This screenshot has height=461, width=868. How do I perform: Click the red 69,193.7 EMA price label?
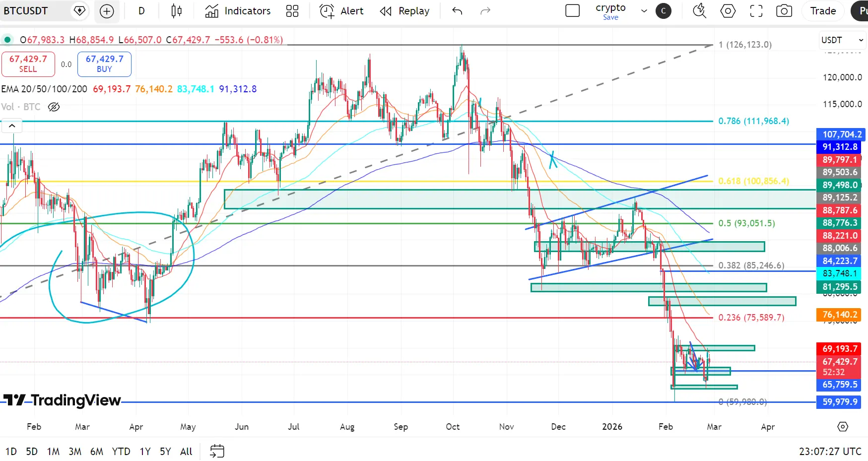point(839,349)
